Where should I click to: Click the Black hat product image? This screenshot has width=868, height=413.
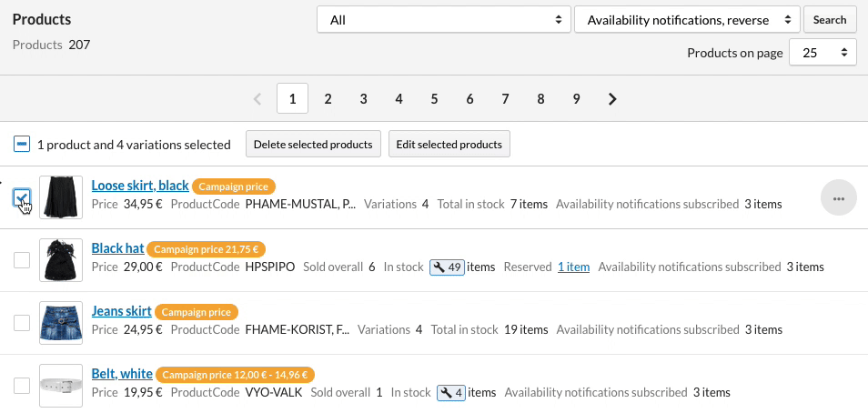61,260
